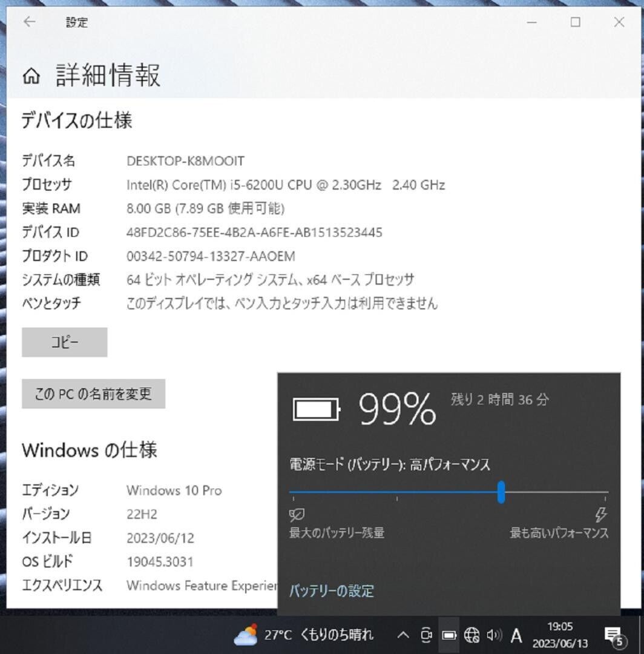The height and width of the screenshot is (654, 644).
Task: Open the clock showing 19:05
Action: pyautogui.click(x=560, y=635)
